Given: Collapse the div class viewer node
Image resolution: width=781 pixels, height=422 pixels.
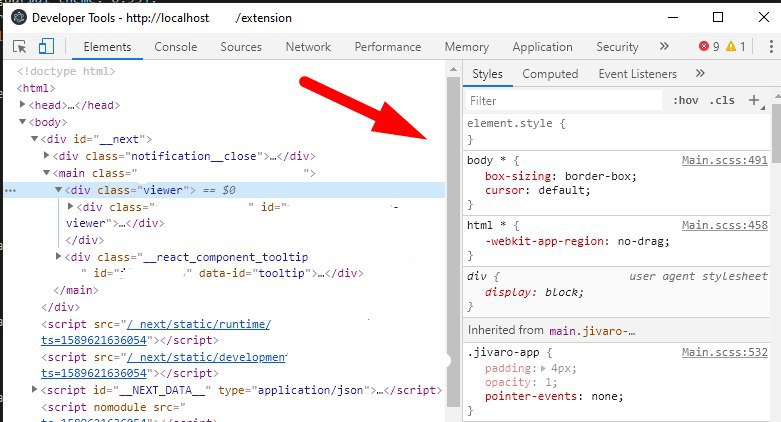Looking at the screenshot, I should click(x=58, y=190).
